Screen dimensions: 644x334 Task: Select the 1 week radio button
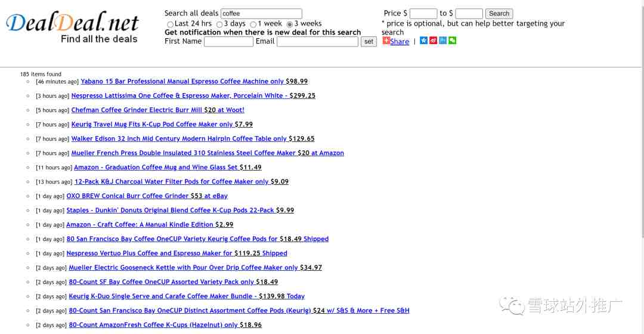[253, 24]
